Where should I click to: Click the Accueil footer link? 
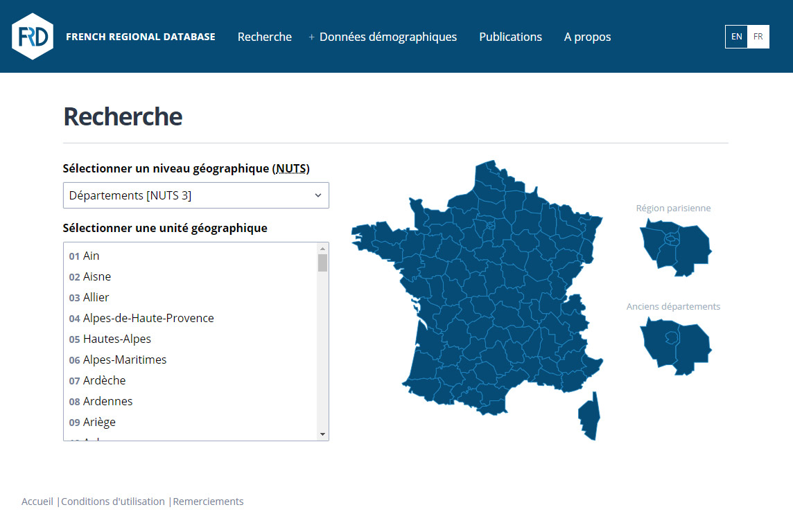click(x=37, y=502)
